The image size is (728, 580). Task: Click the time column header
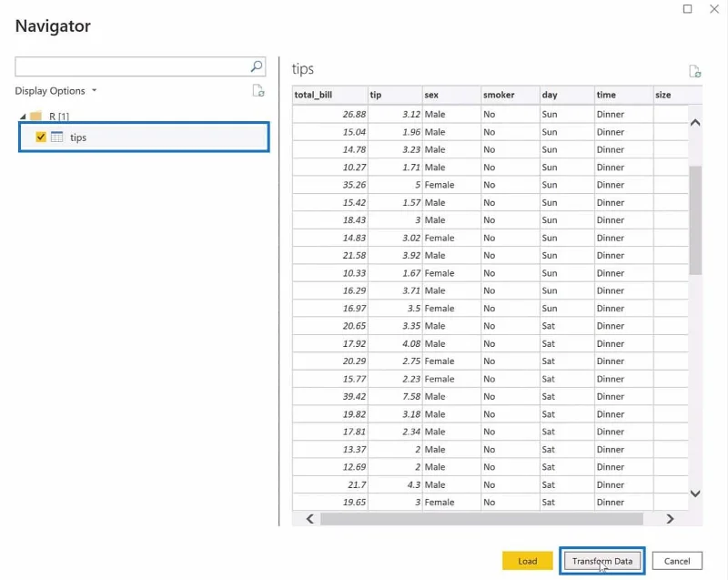click(x=623, y=95)
